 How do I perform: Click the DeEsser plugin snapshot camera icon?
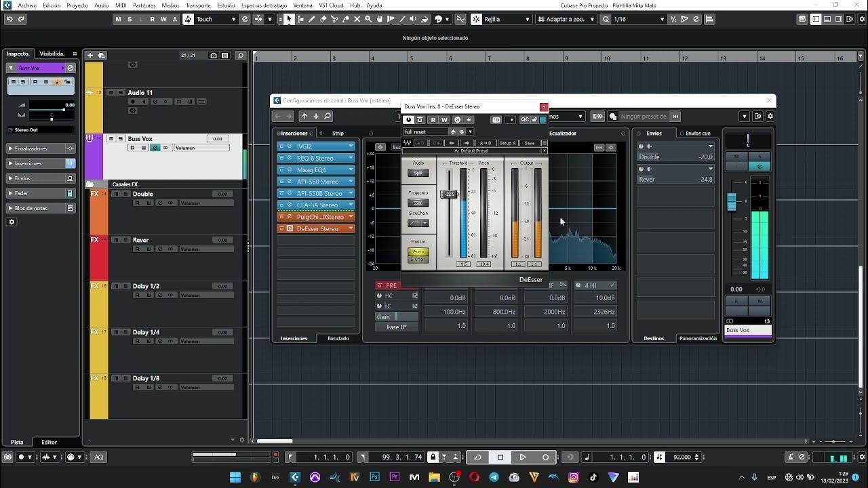[496, 120]
